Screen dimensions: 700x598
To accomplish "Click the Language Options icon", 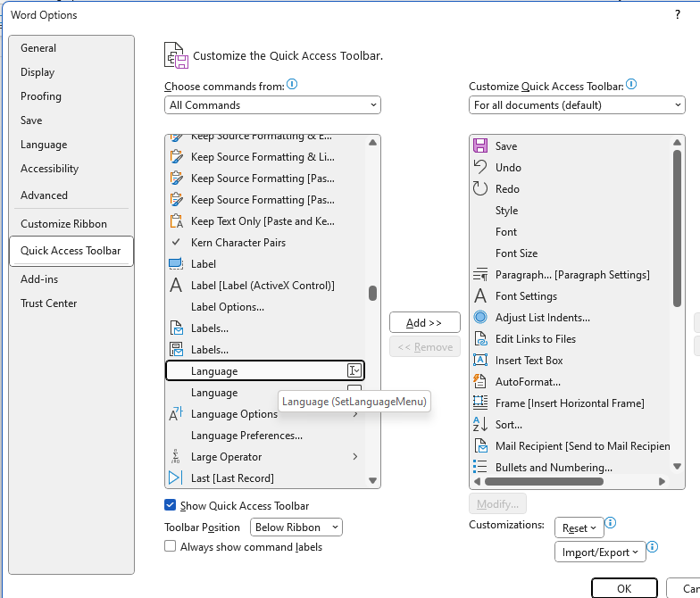I will [x=177, y=414].
